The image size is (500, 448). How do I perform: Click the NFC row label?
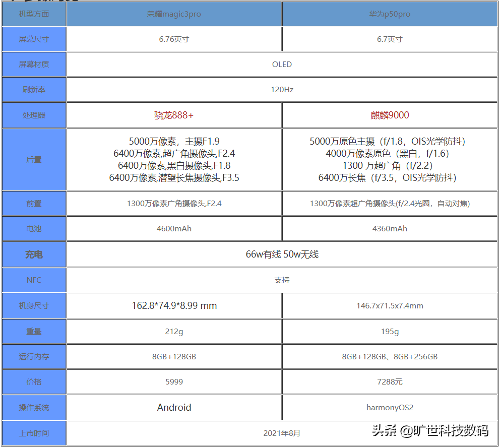(x=34, y=280)
